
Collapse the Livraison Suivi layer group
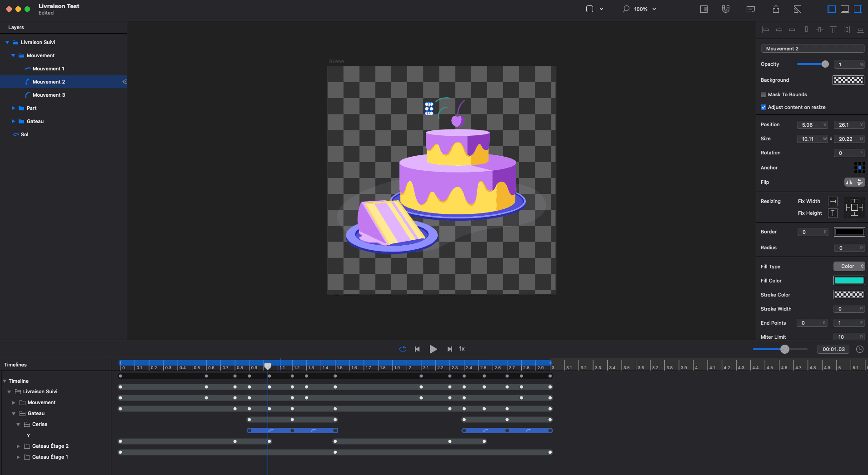pyautogui.click(x=7, y=42)
